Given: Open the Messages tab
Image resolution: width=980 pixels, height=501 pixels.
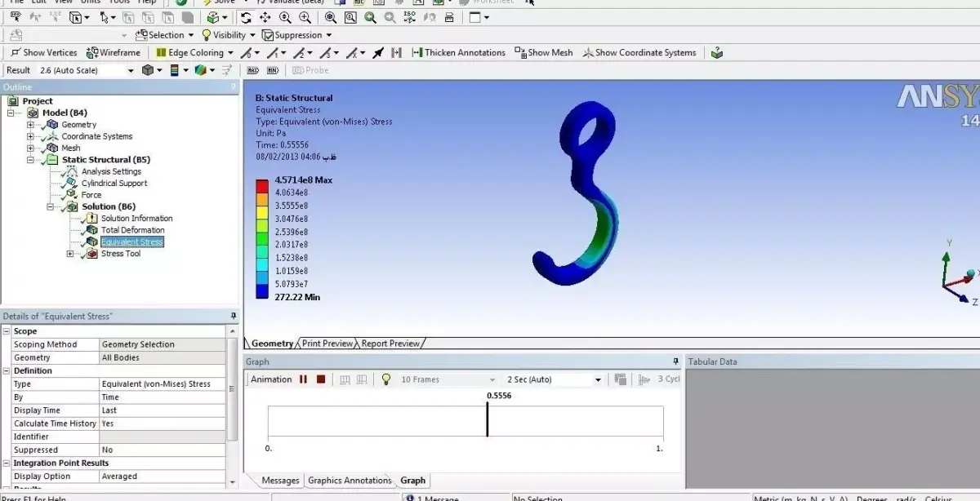Looking at the screenshot, I should click(280, 481).
